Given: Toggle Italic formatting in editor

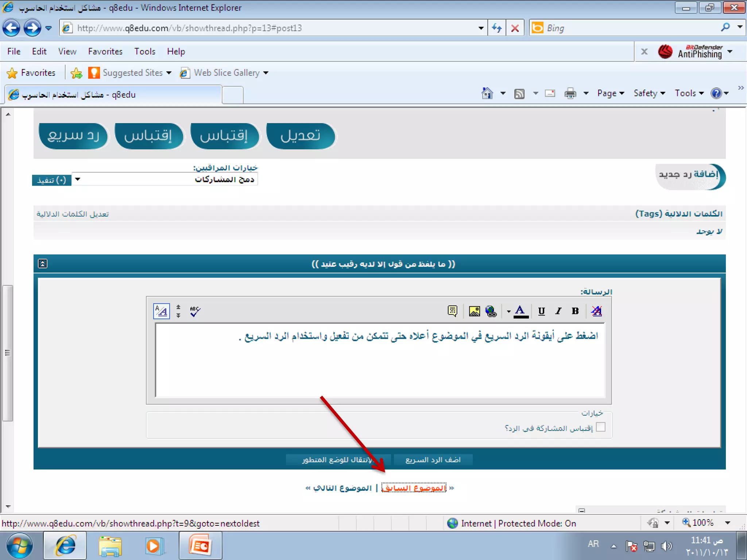Looking at the screenshot, I should coord(558,311).
